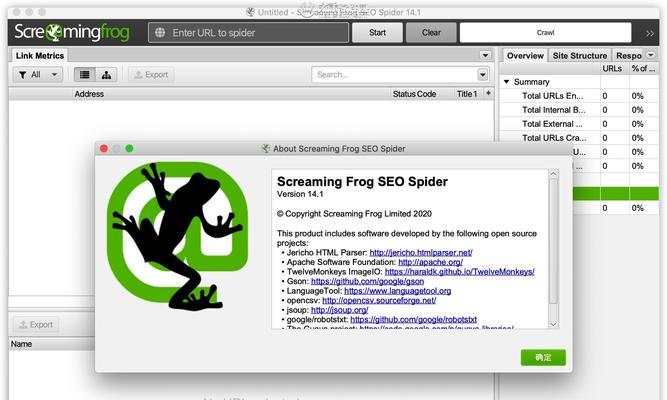Close the About dialog with red button

(x=104, y=149)
